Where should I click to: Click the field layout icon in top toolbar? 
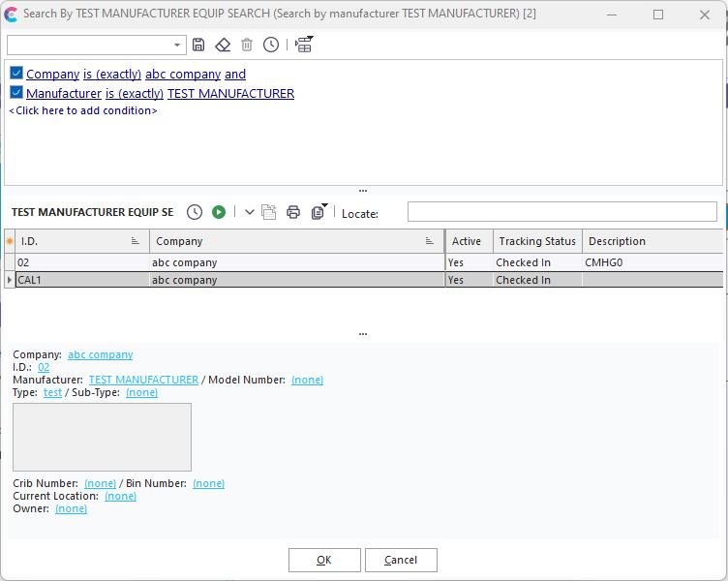coord(304,45)
